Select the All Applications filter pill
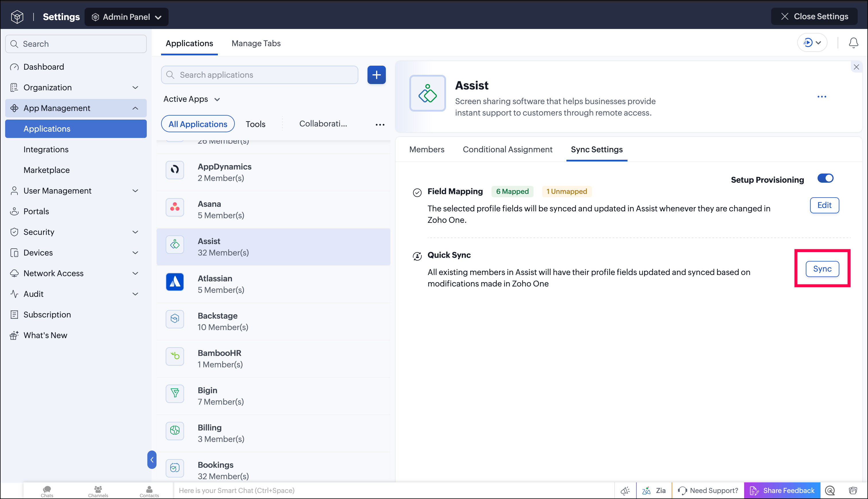Image resolution: width=868 pixels, height=499 pixels. pyautogui.click(x=198, y=124)
